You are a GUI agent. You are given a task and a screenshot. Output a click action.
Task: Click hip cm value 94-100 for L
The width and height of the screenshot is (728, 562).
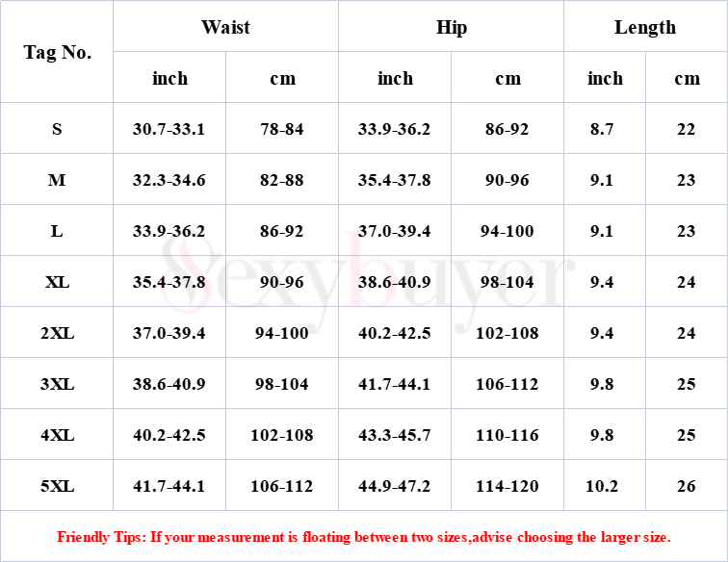tap(507, 231)
